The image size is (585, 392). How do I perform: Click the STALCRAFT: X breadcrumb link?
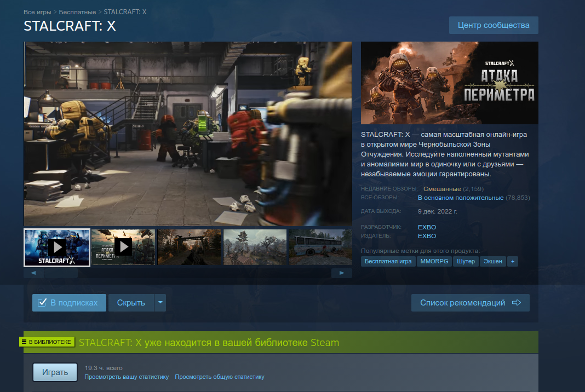click(x=125, y=12)
